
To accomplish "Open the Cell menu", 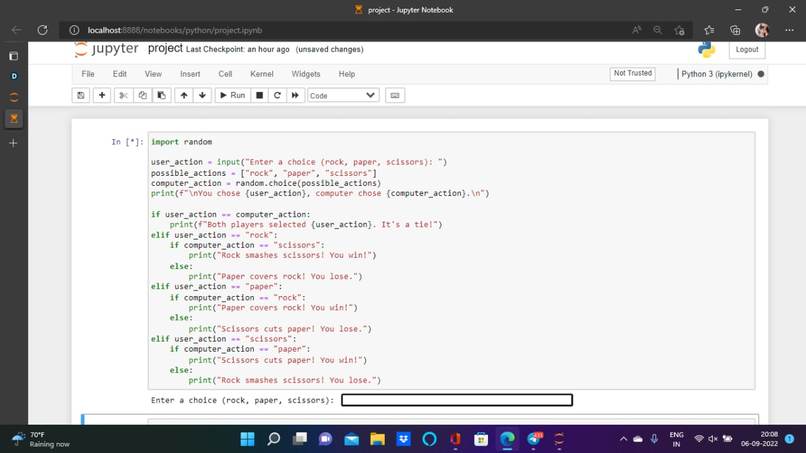I will (225, 74).
